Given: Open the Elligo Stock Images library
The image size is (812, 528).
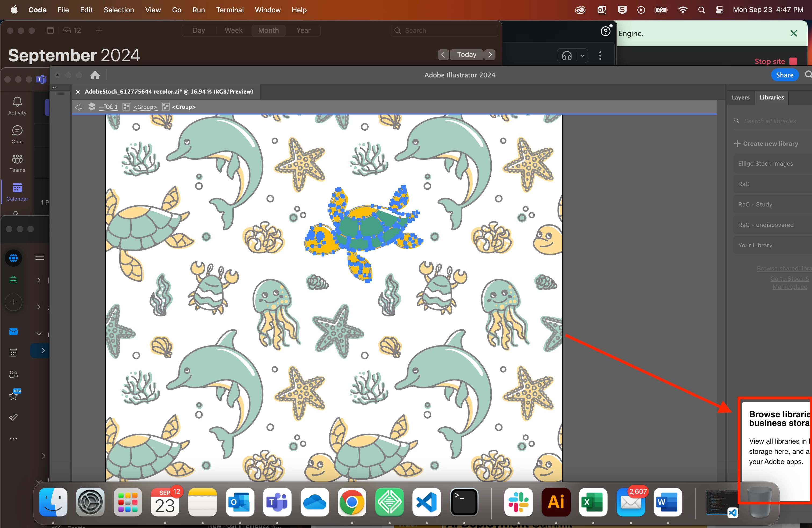Looking at the screenshot, I should [x=766, y=163].
